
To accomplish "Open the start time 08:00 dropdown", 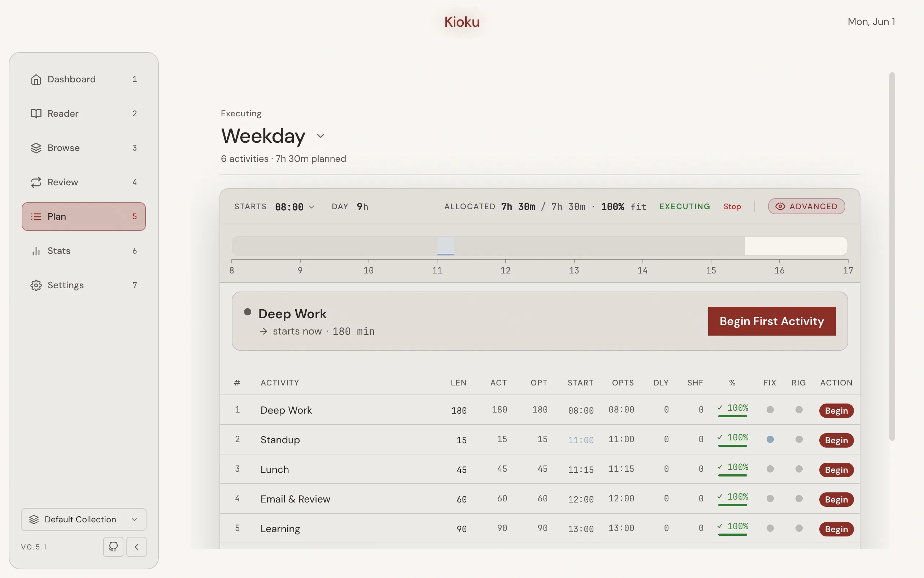I will [295, 207].
